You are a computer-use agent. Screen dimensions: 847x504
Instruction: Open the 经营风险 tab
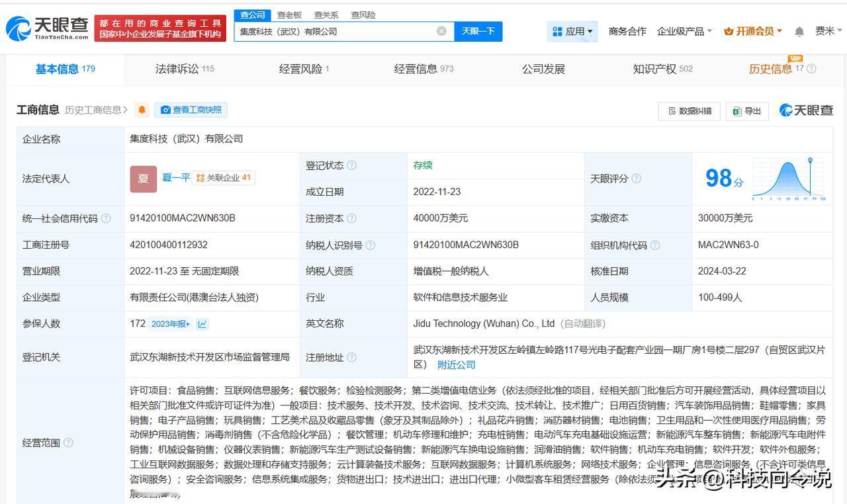pos(304,69)
